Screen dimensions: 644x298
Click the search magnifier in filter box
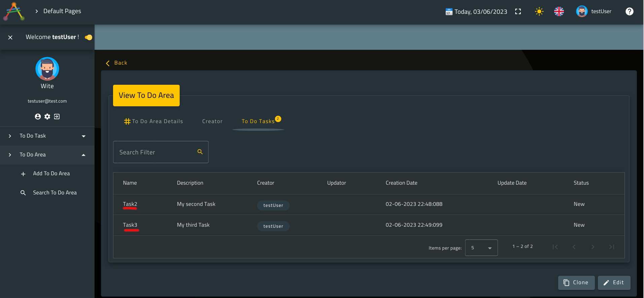pyautogui.click(x=200, y=152)
